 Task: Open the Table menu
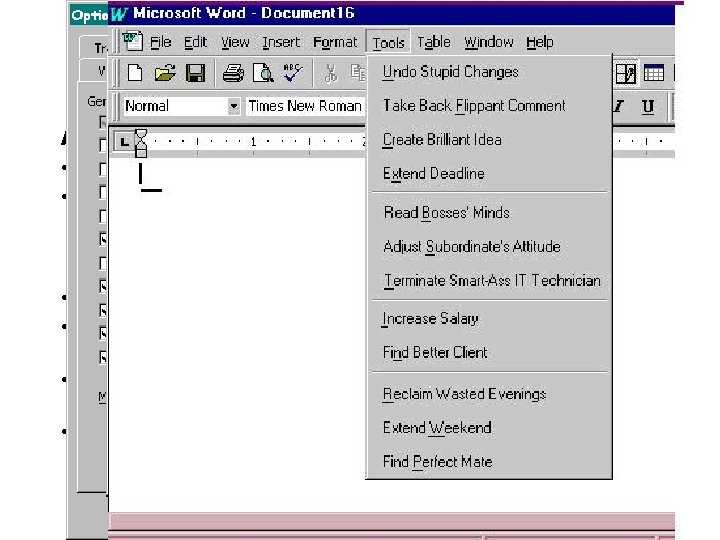coord(433,42)
